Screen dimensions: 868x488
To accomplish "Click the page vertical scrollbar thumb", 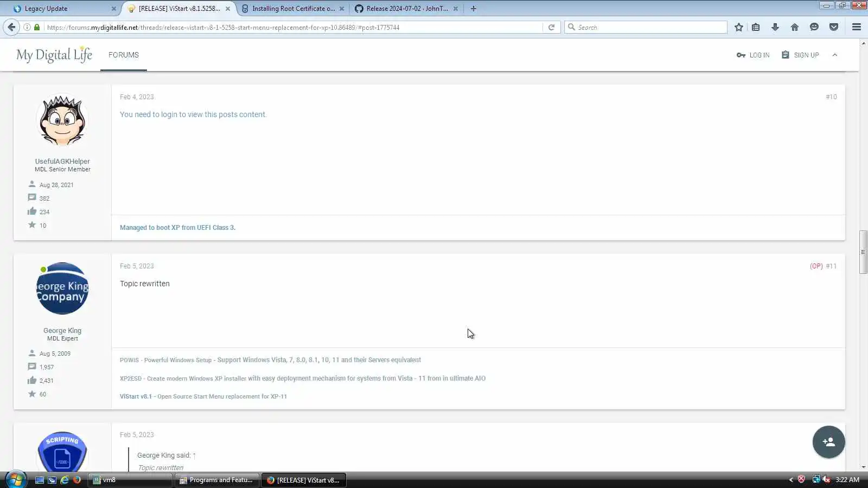I will pos(863,252).
